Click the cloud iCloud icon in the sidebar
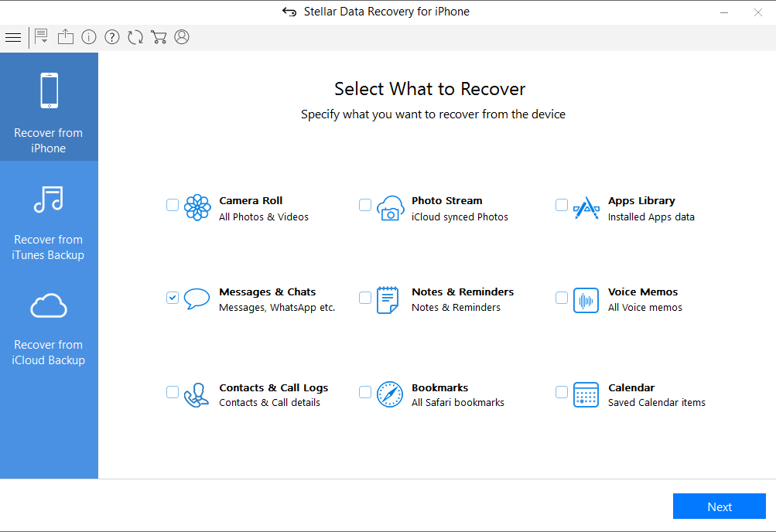Image resolution: width=776 pixels, height=532 pixels. coord(49,305)
